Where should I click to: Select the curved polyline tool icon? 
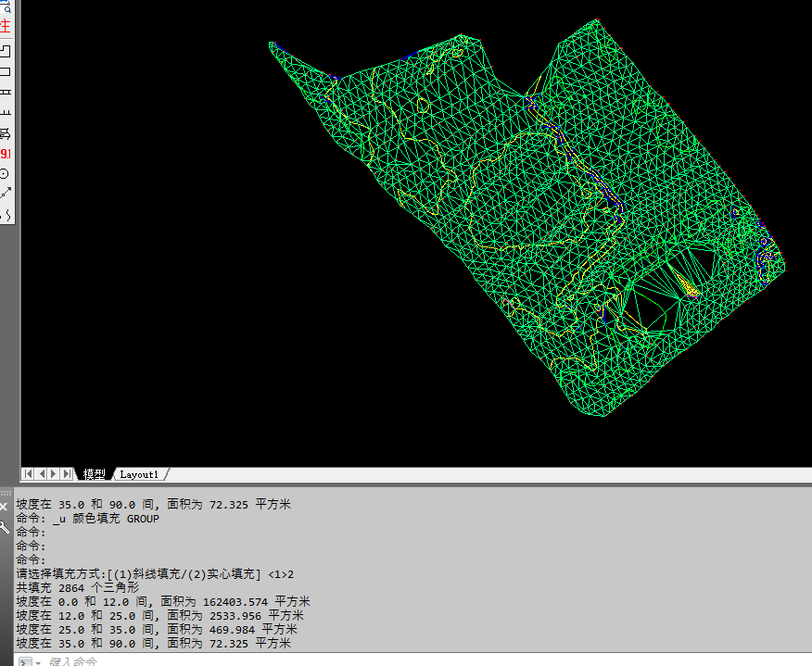point(6,215)
